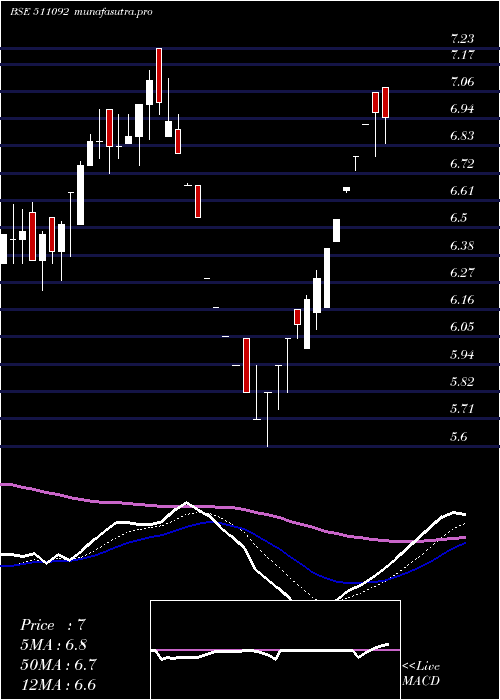
Task: Click the 6.5 price axis label
Action: 459,218
